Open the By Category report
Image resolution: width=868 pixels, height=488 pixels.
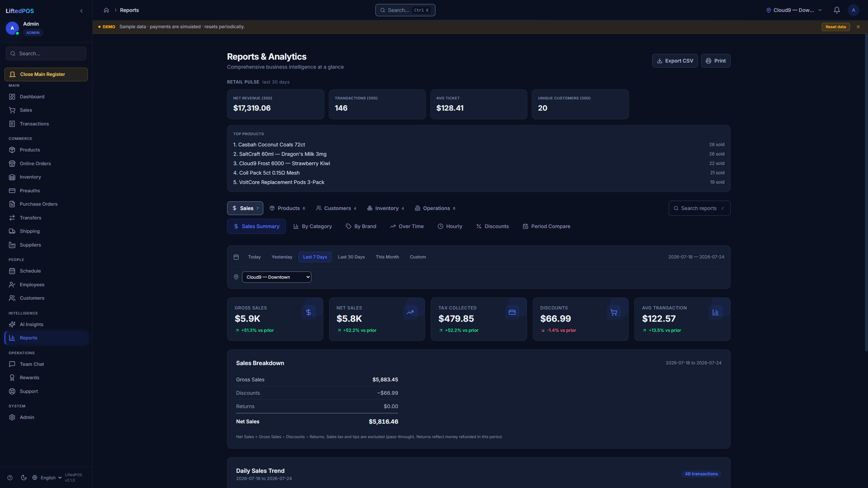312,226
